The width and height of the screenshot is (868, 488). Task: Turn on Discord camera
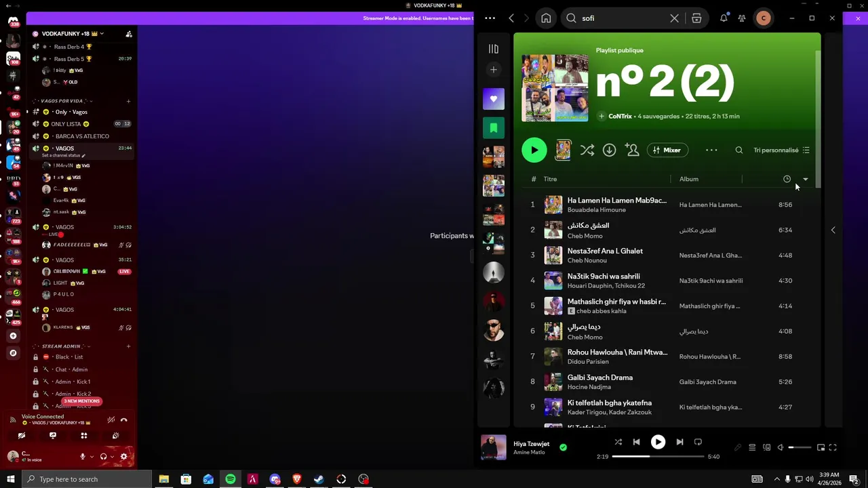(22, 436)
